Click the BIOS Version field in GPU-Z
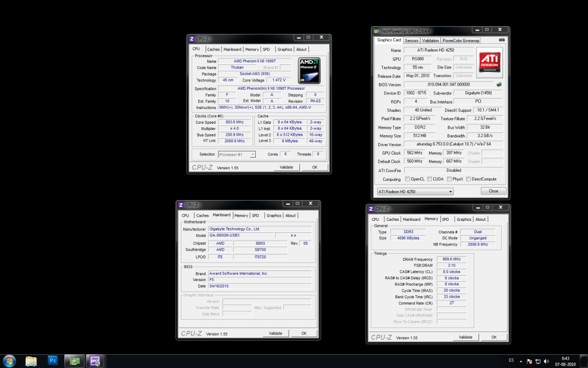588x368 pixels. [x=448, y=85]
